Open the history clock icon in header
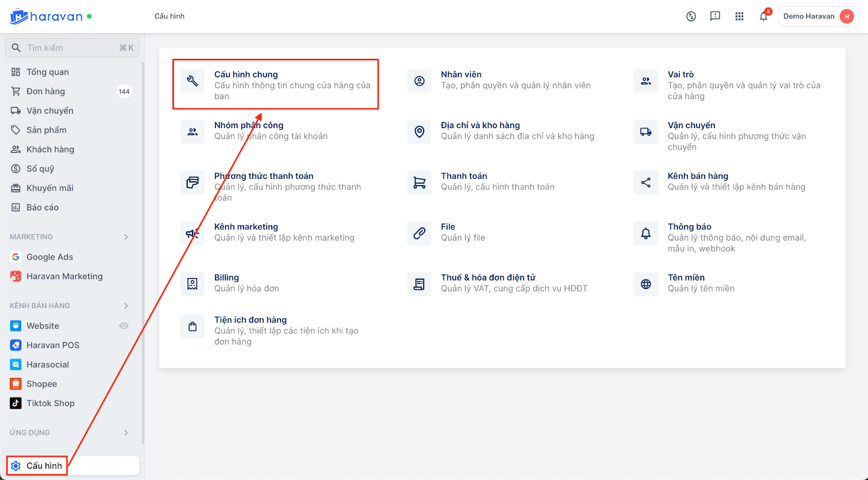 (x=691, y=16)
